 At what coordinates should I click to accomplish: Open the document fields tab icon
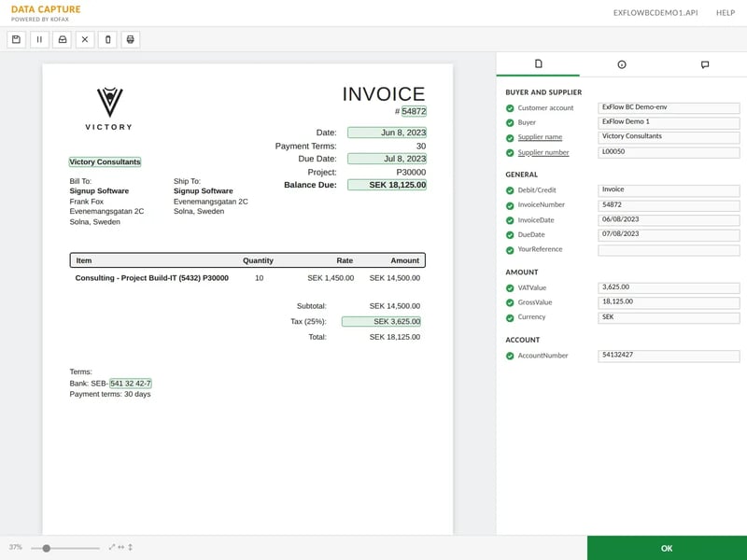coord(539,63)
